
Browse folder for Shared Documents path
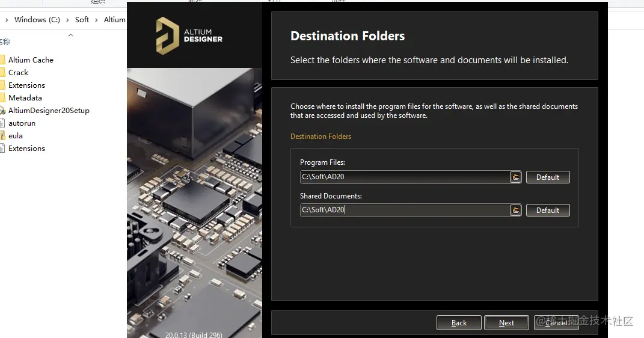(x=515, y=210)
